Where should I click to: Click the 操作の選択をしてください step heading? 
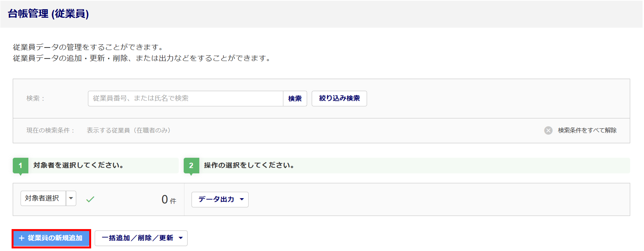[249, 165]
